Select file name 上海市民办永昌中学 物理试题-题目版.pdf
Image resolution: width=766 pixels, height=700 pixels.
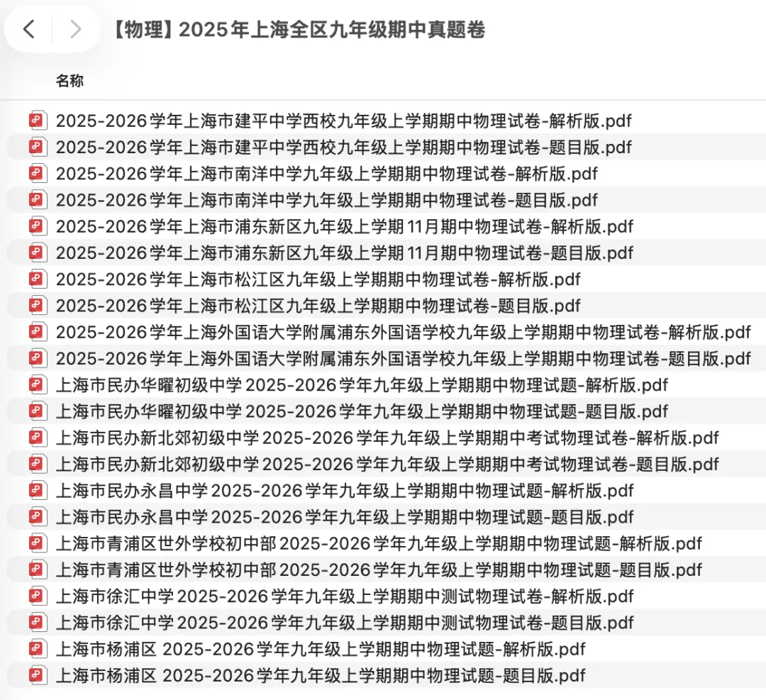345,517
